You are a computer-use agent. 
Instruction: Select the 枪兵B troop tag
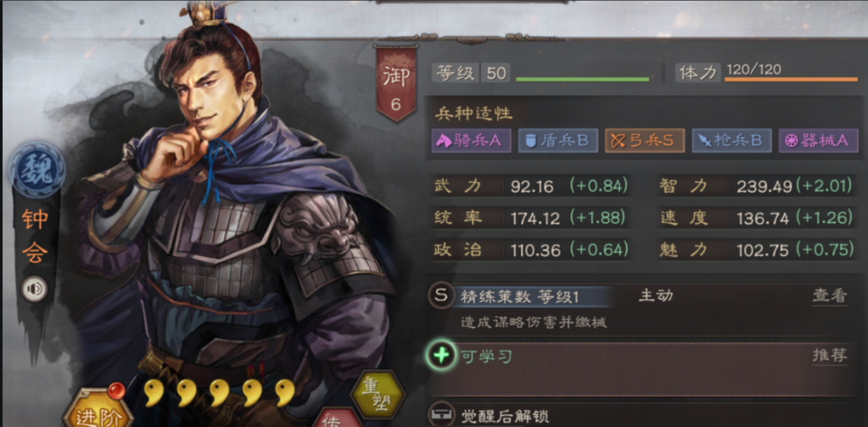pyautogui.click(x=731, y=141)
